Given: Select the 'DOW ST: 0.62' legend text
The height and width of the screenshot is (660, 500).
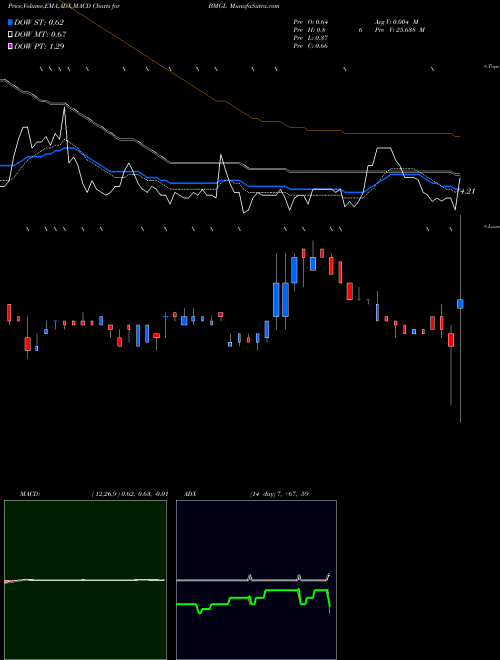Looking at the screenshot, I should 39,22.
